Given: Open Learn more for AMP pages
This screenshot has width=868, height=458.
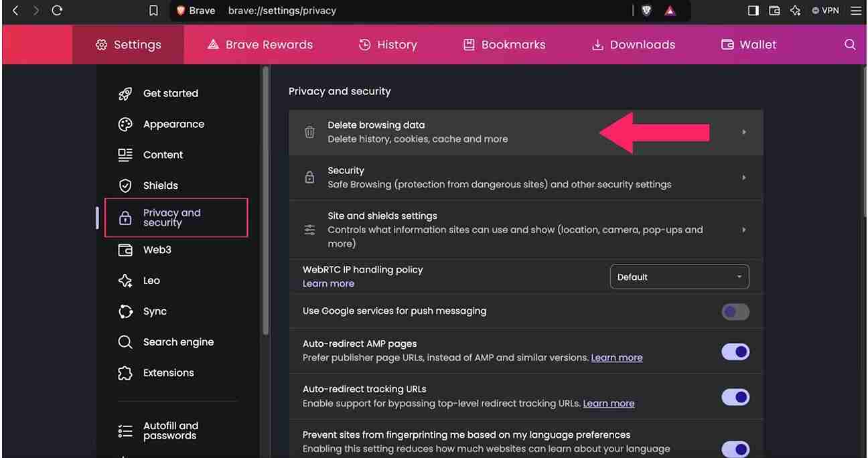Looking at the screenshot, I should (616, 358).
